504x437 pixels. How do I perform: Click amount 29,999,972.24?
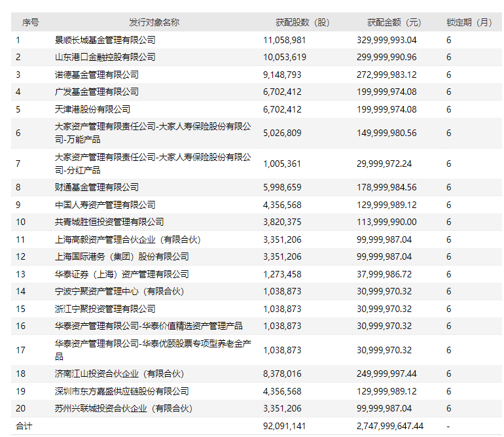tap(384, 164)
